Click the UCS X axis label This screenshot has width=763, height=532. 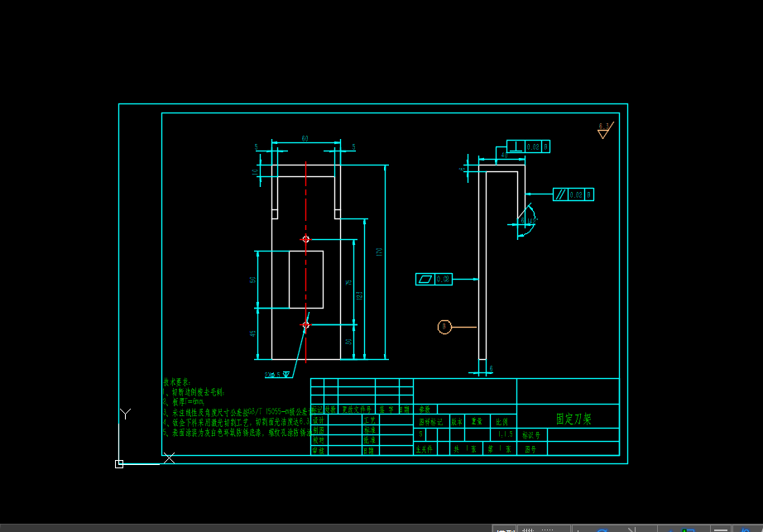coord(170,458)
